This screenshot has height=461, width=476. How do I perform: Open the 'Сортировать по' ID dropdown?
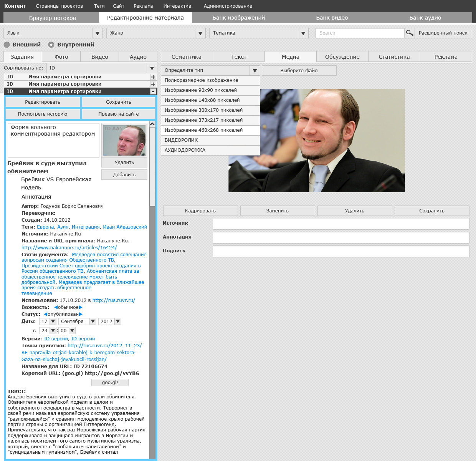point(102,68)
